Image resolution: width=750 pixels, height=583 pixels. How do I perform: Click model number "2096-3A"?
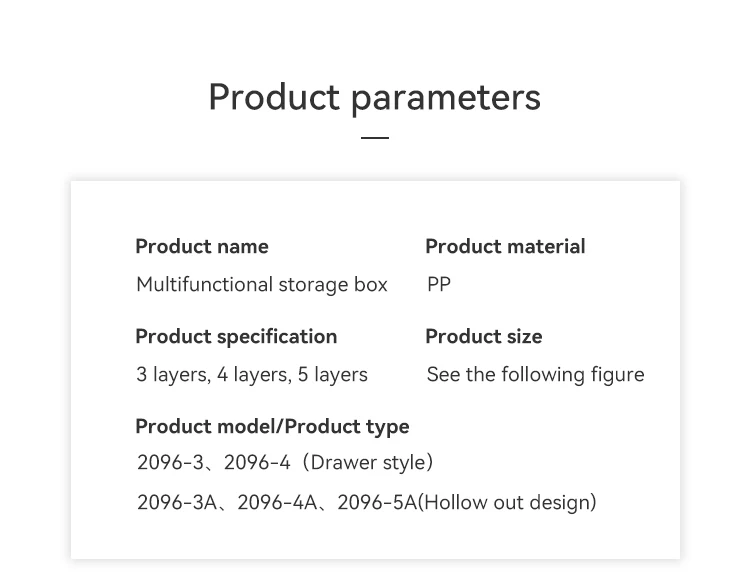click(x=176, y=502)
